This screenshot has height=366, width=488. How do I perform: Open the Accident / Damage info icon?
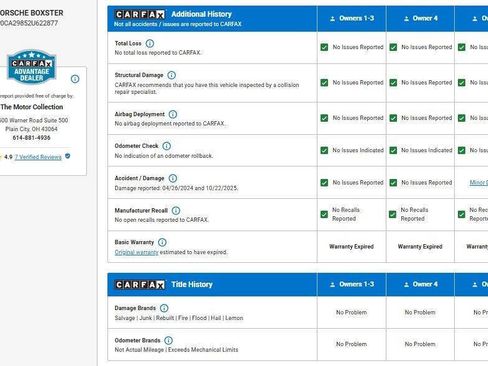[173, 178]
